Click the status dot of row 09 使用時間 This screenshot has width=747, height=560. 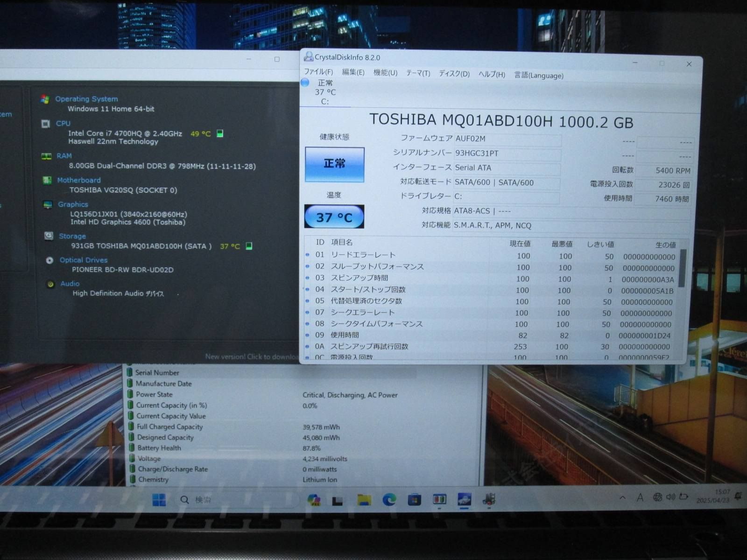point(307,335)
